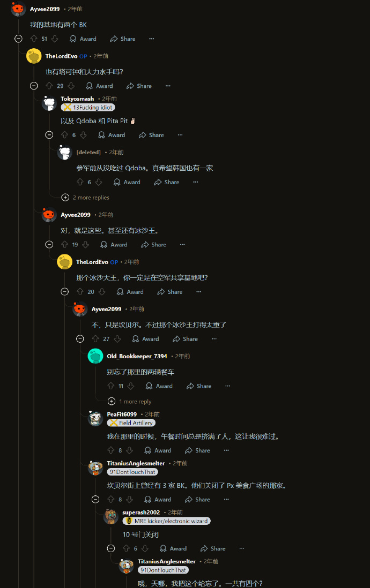Collapse Ayvee2099's top-level comment thread
370x588 pixels.
(x=18, y=39)
